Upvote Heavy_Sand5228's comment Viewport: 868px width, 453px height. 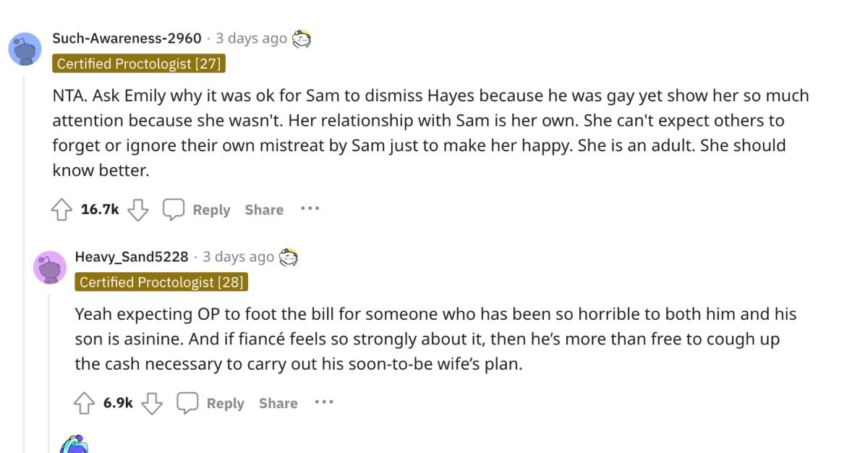coord(85,403)
